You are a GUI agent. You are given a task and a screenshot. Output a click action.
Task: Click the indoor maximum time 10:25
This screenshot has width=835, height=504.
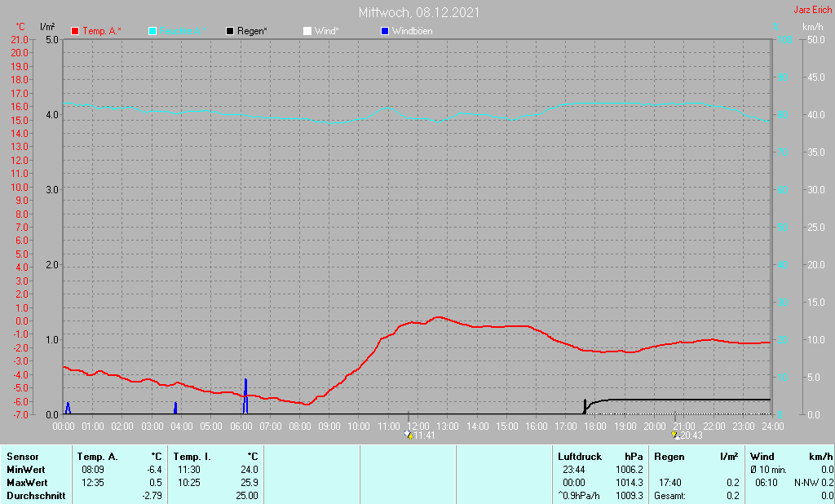pos(189,483)
